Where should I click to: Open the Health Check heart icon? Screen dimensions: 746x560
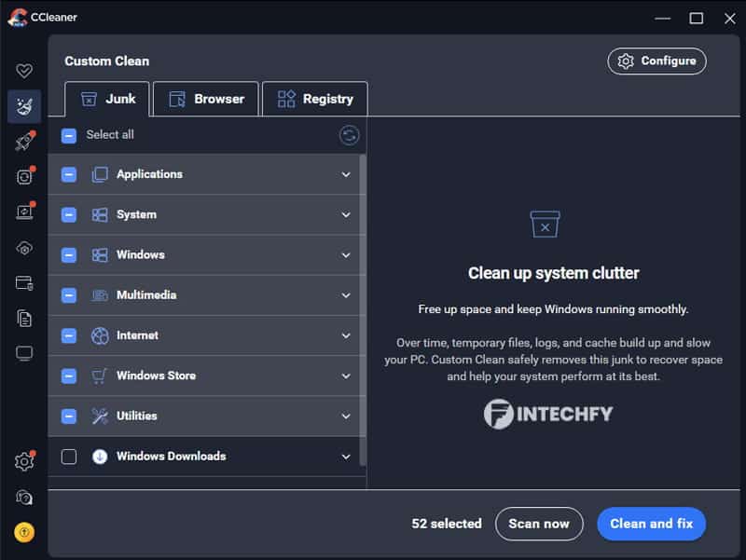(24, 71)
